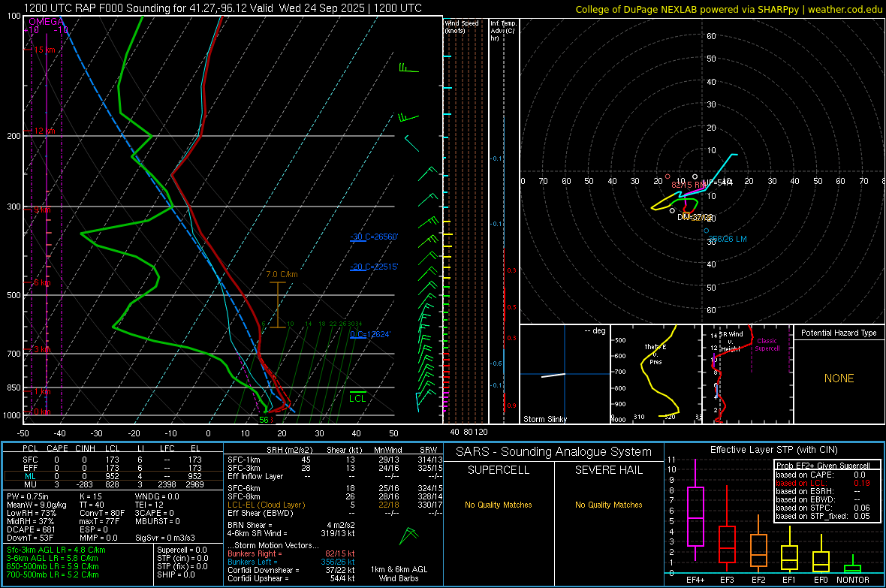Click the sounding title with 41.27,-96.12 coordinates

[223, 8]
